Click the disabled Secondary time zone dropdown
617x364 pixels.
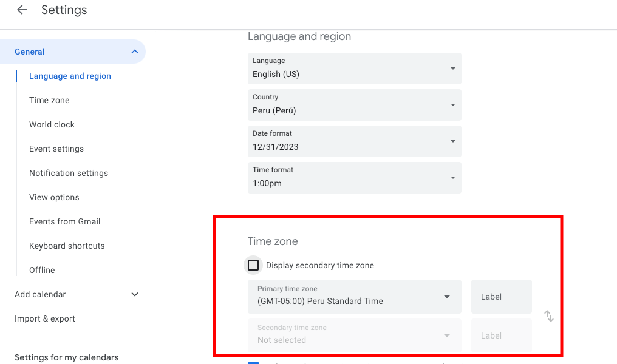(x=354, y=335)
